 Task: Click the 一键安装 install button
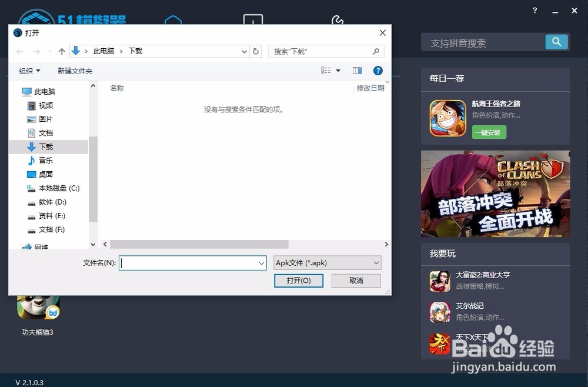(x=489, y=132)
